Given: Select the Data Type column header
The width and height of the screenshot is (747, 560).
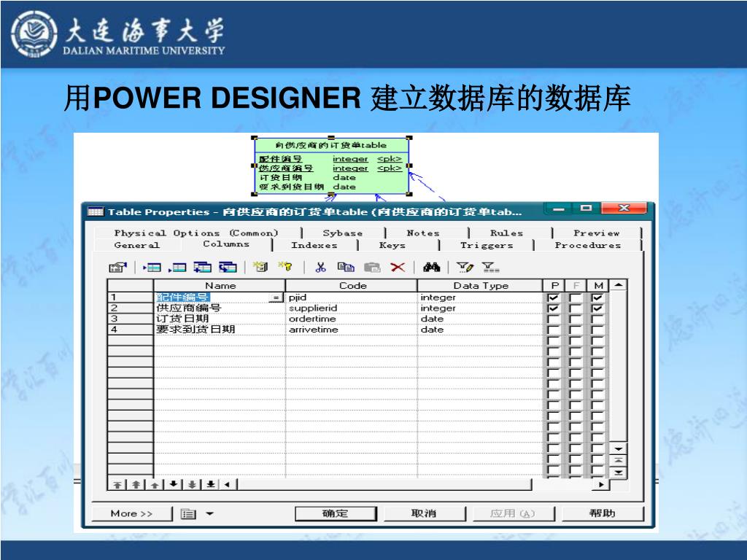Looking at the screenshot, I should click(480, 286).
